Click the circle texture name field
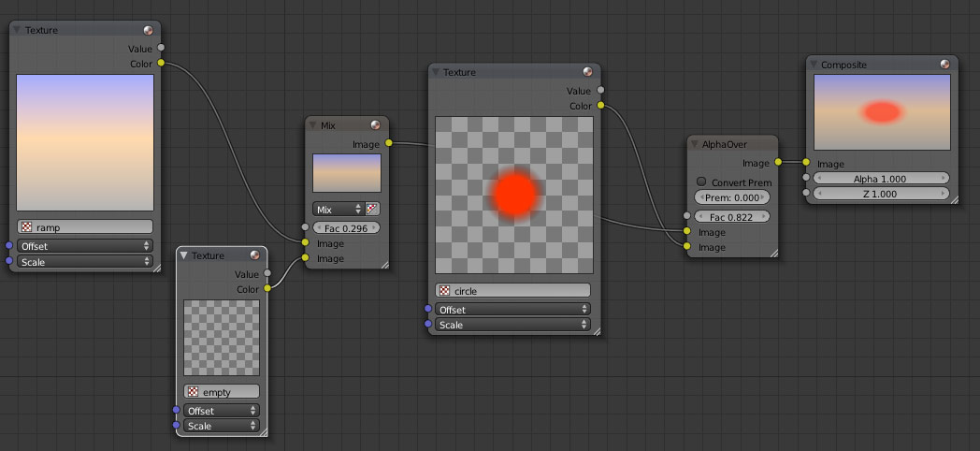Screen dimensions: 980x451 [513, 290]
